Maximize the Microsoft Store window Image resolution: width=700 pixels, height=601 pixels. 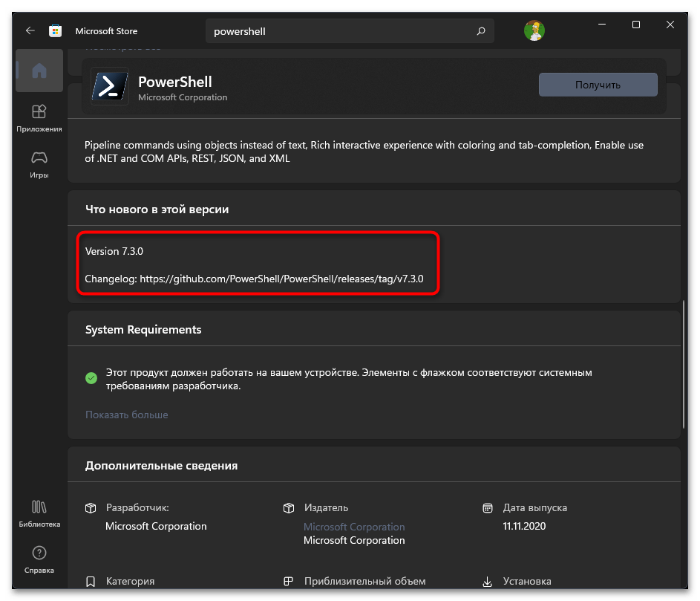click(636, 25)
